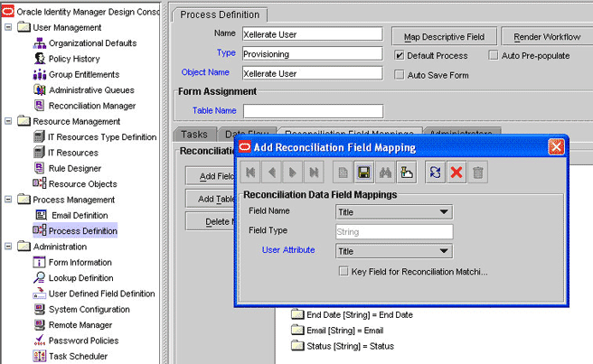Click the binoculars Find icon
Viewport: 593px width, 364px height.
pos(385,173)
